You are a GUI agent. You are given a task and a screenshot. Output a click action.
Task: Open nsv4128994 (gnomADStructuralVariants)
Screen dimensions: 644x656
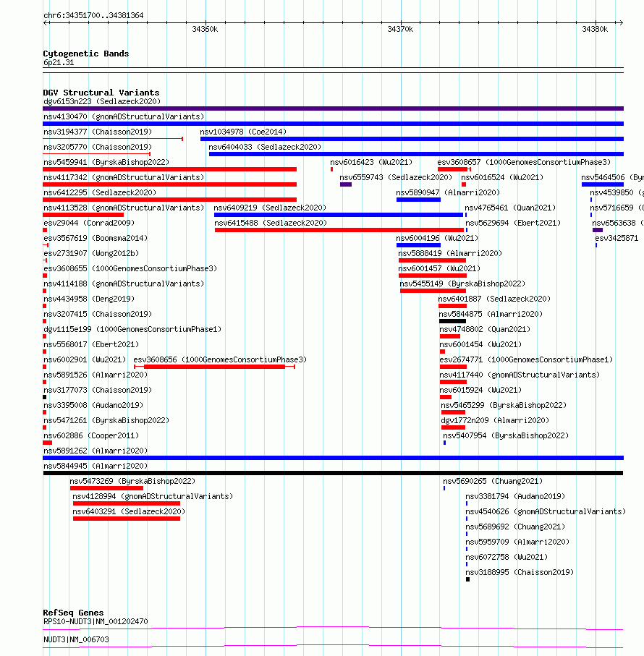[x=153, y=497]
